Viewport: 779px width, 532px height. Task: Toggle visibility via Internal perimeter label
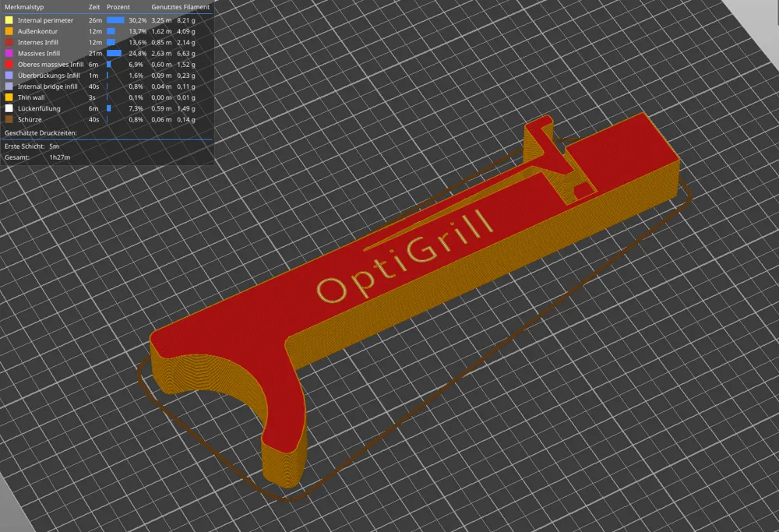45,20
